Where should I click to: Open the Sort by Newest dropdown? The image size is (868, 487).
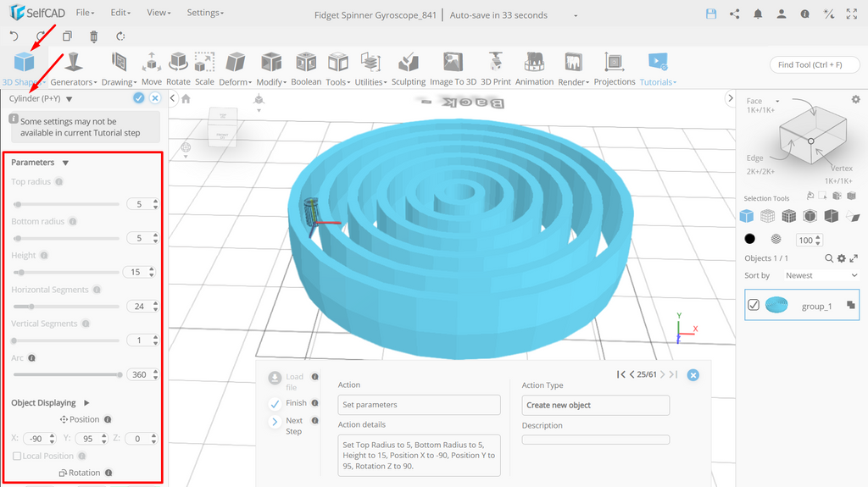tap(821, 275)
